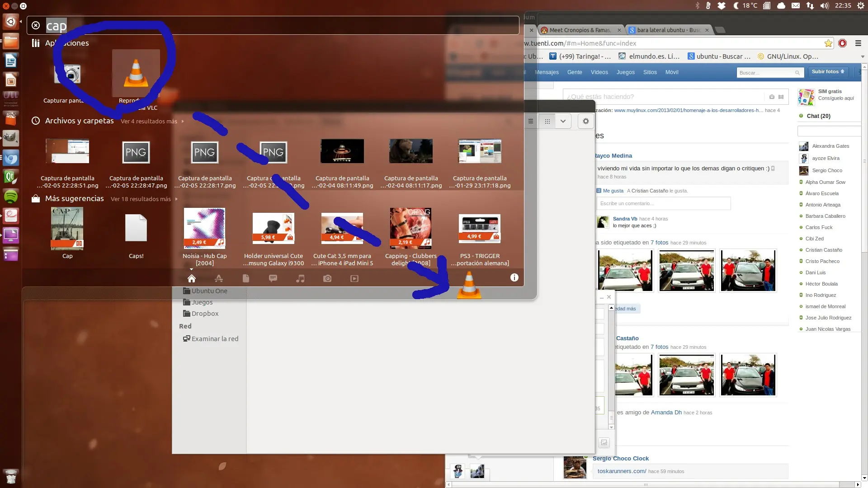This screenshot has width=868, height=488.
Task: Switch to the Files lens icon
Action: tap(246, 278)
